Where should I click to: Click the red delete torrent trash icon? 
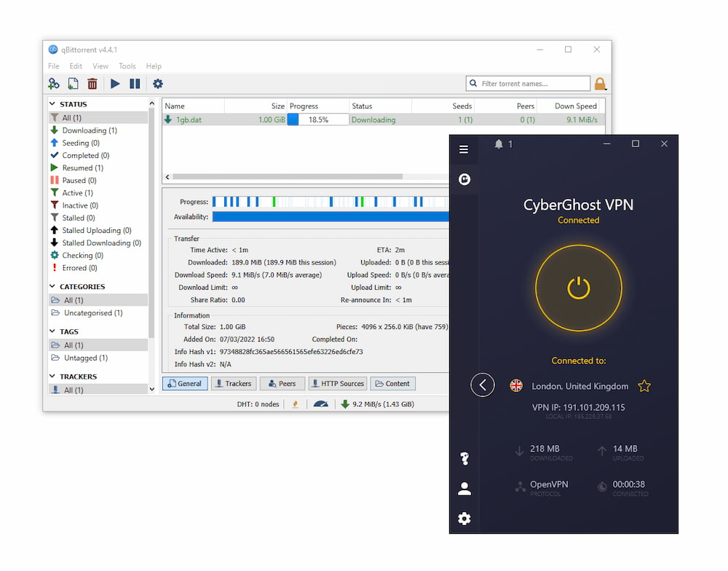tap(92, 84)
